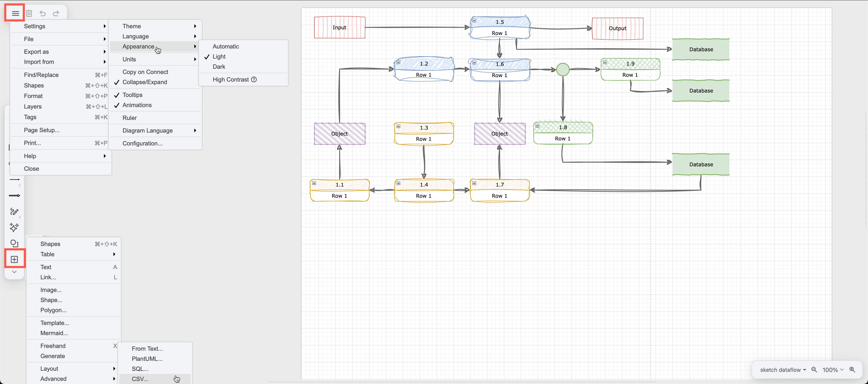Collapse the 1.1 container via minus icon
Viewport: 868px width, 384px height.
(314, 183)
